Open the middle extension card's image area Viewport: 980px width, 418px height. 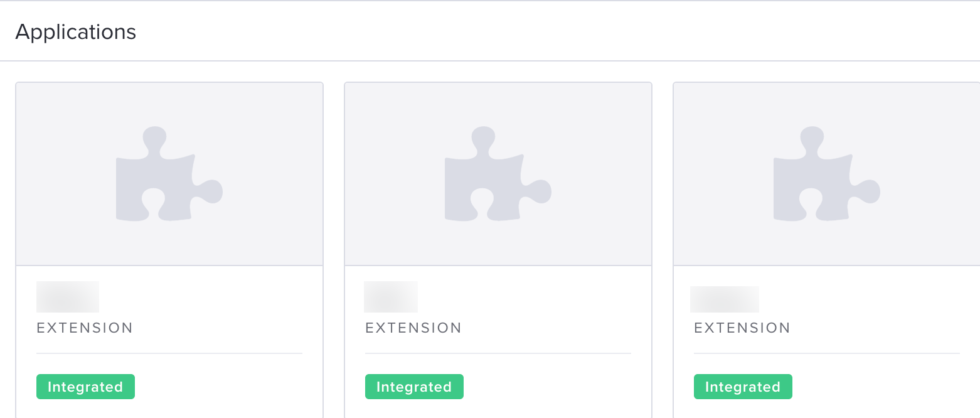coord(498,174)
